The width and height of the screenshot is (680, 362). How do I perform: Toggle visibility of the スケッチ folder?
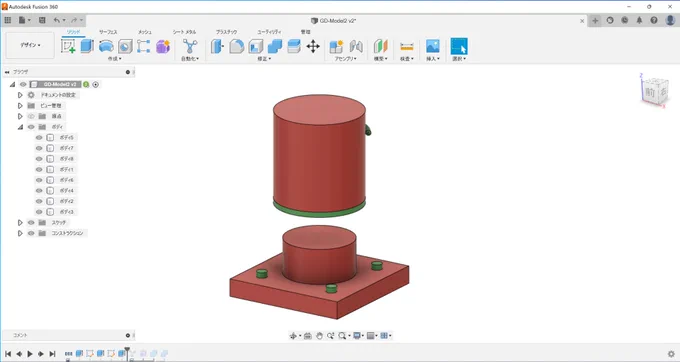coord(31,222)
